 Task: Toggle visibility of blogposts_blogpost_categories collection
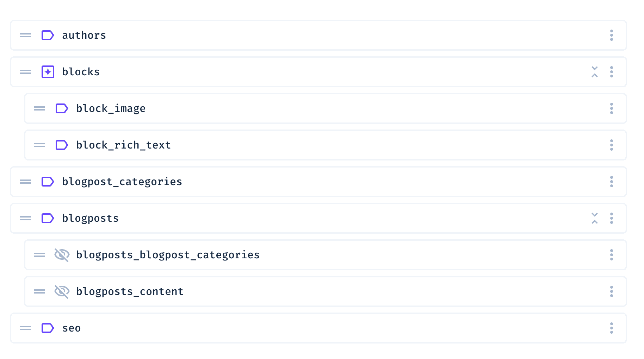[62, 255]
